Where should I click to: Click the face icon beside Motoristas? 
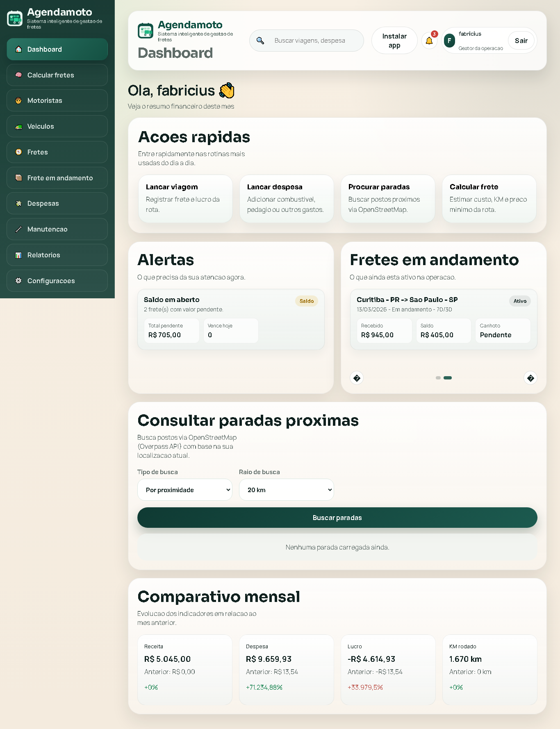coord(18,100)
